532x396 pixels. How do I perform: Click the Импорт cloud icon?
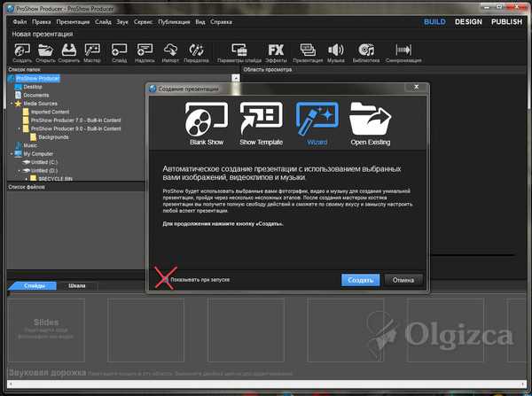tap(170, 53)
